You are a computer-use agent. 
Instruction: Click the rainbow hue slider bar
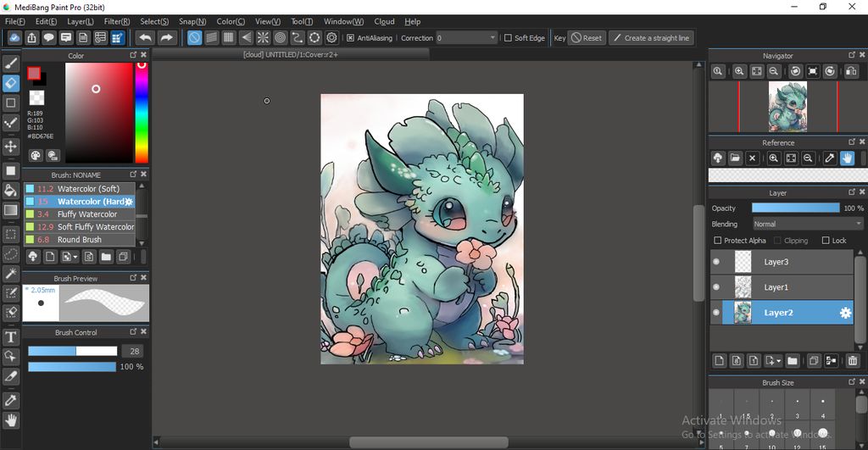[142, 113]
